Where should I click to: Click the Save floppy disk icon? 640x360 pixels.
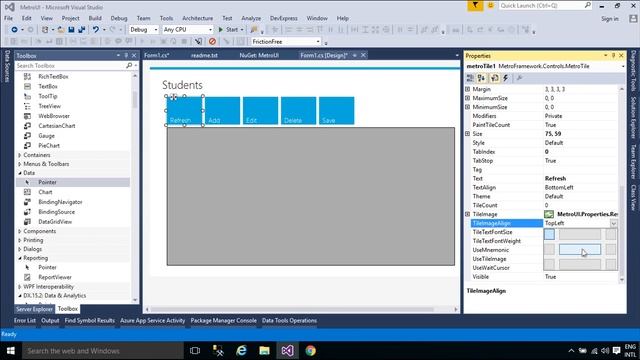click(71, 30)
